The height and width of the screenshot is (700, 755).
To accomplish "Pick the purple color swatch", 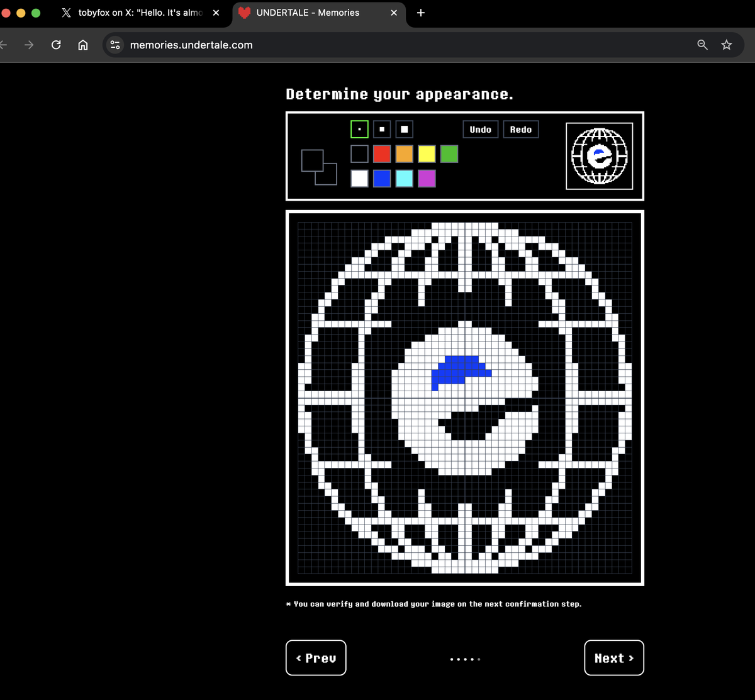I will [x=427, y=179].
